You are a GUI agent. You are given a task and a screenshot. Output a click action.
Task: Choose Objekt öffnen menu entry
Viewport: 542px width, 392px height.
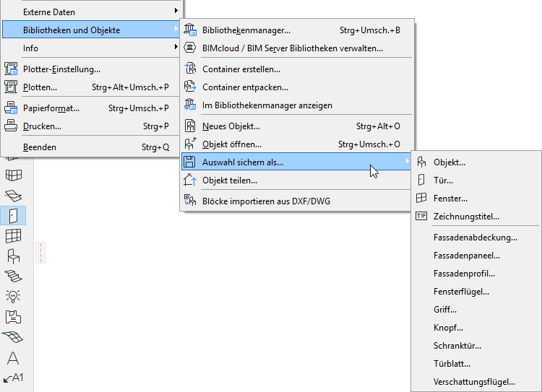(297, 144)
